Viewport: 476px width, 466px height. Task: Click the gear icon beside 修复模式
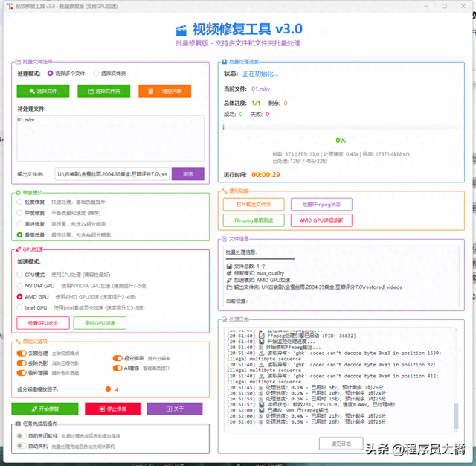click(18, 193)
